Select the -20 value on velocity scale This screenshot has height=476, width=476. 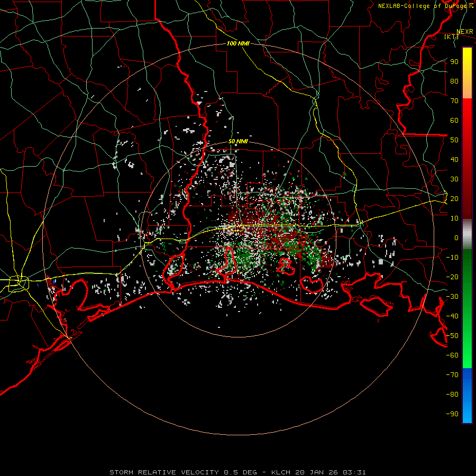(452, 277)
